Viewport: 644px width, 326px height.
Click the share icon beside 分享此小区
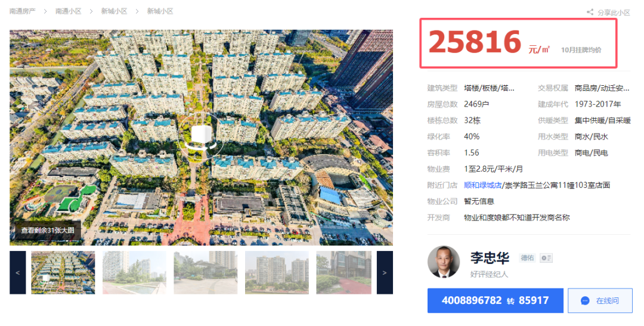point(590,13)
